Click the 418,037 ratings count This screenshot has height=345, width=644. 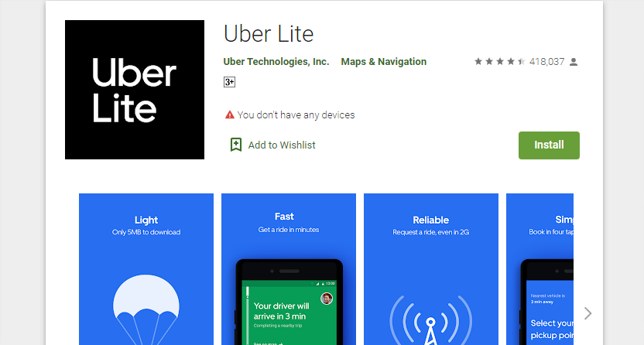click(x=546, y=62)
